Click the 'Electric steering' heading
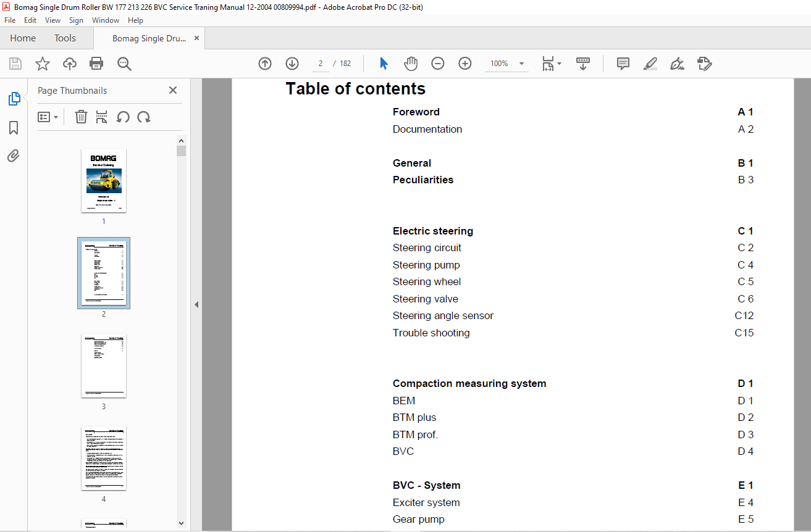The height and width of the screenshot is (532, 811). coord(433,231)
